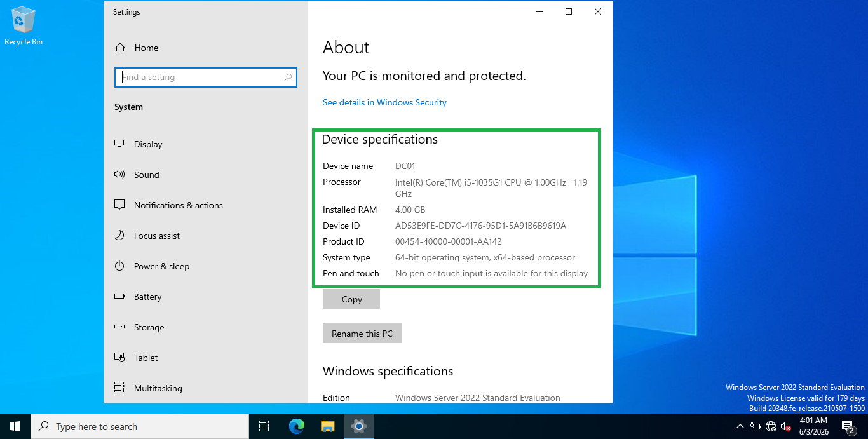Click See details in Windows Security link
The width and height of the screenshot is (868, 439).
pyautogui.click(x=384, y=102)
